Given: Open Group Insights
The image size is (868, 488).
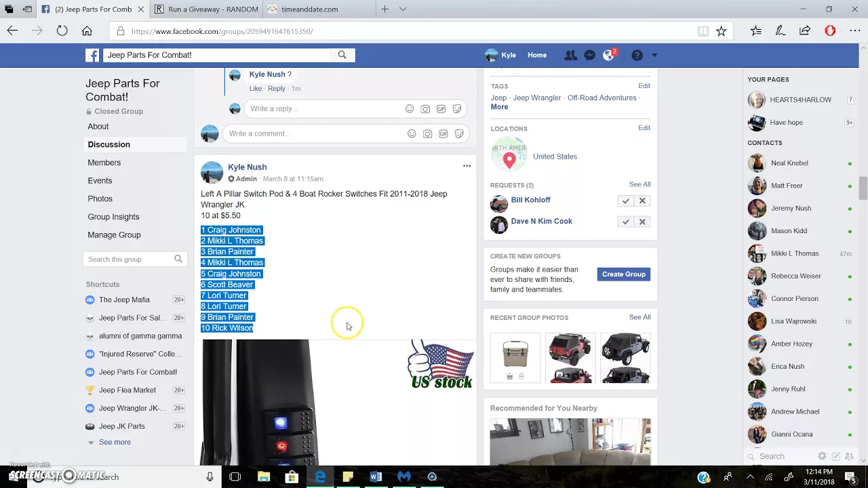Looking at the screenshot, I should (113, 217).
